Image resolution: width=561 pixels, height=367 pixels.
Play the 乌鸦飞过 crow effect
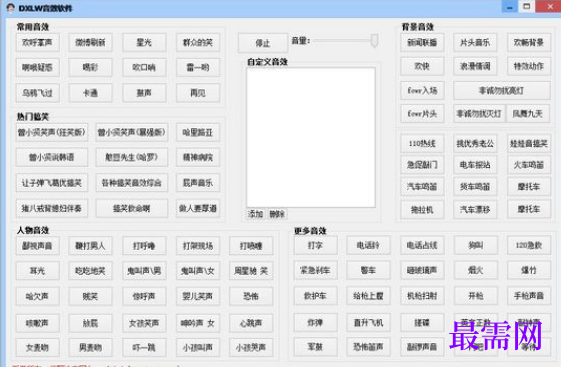37,93
